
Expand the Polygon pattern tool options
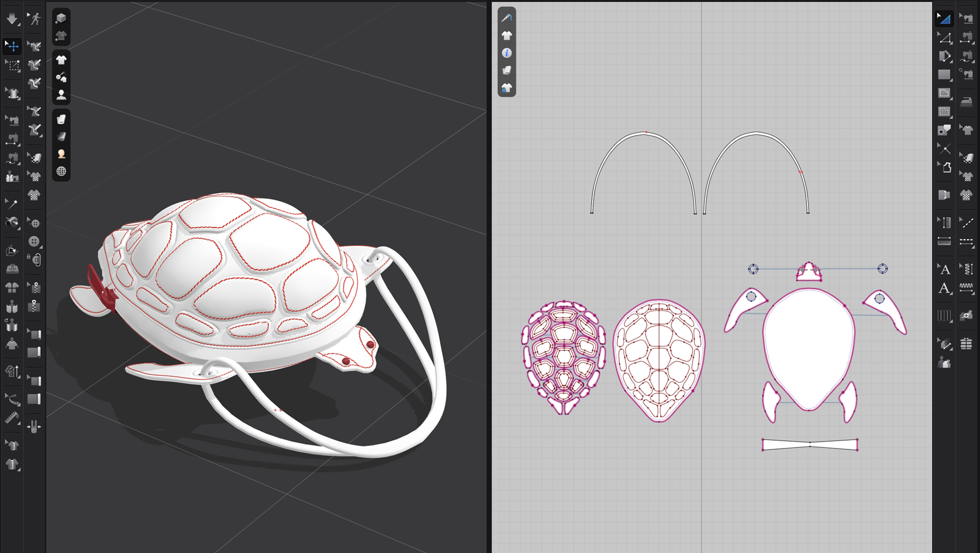point(951,62)
